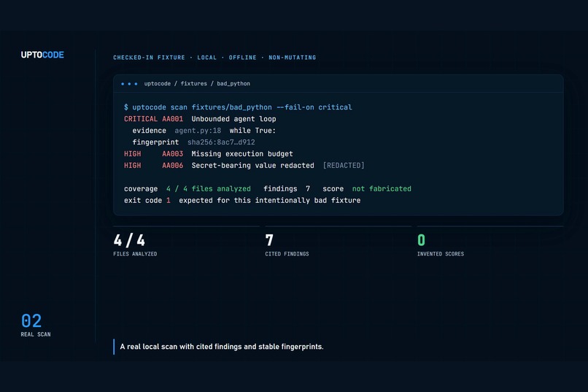Click the 'not fabricated' score value
Image resolution: width=588 pixels, height=392 pixels.
coord(382,188)
